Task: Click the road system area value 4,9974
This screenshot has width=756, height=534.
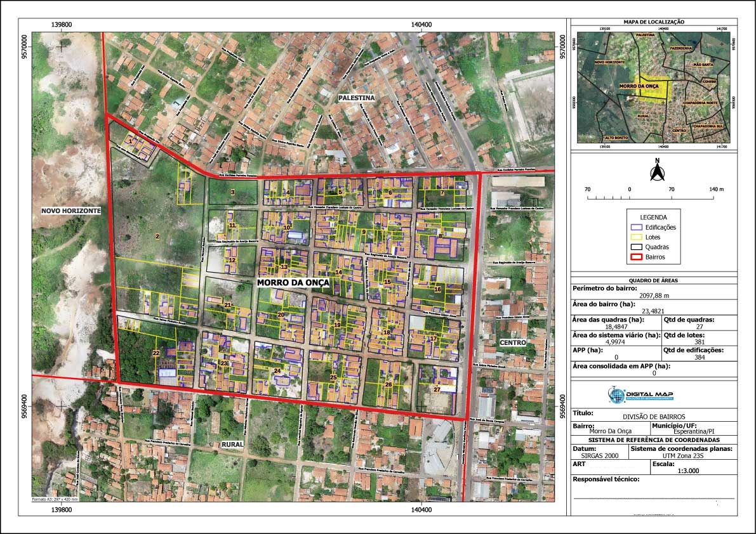Action: pyautogui.click(x=616, y=342)
